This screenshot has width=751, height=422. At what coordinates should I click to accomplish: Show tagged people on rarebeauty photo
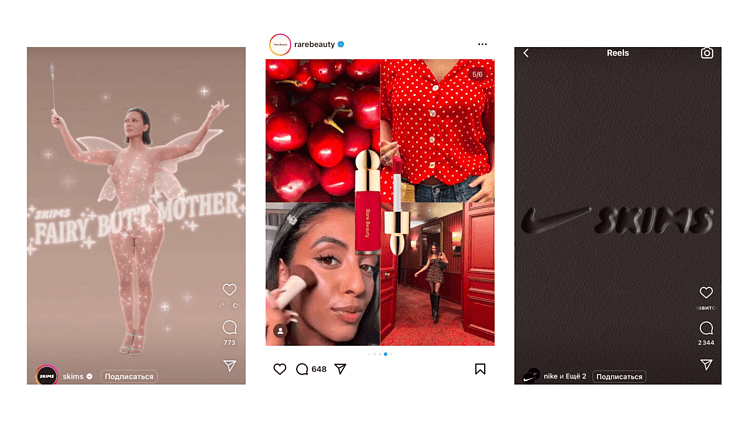(281, 331)
